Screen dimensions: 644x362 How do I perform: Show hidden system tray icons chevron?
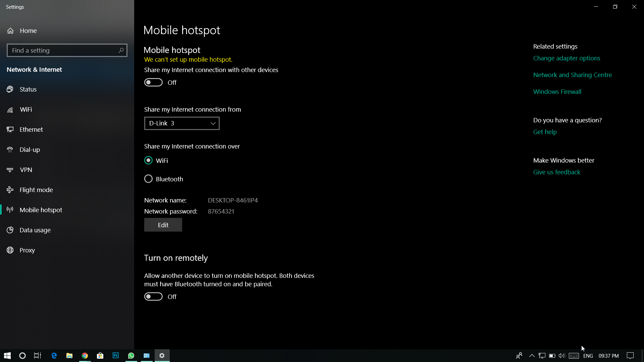click(532, 356)
